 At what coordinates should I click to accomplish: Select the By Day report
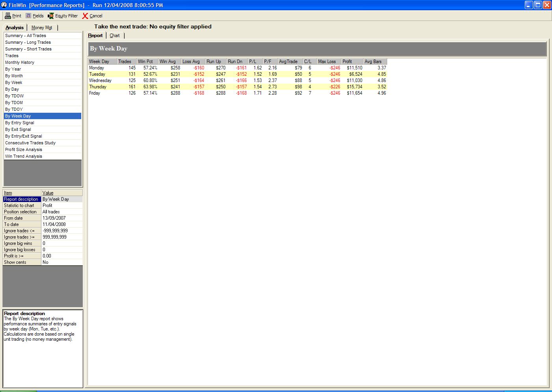43,89
